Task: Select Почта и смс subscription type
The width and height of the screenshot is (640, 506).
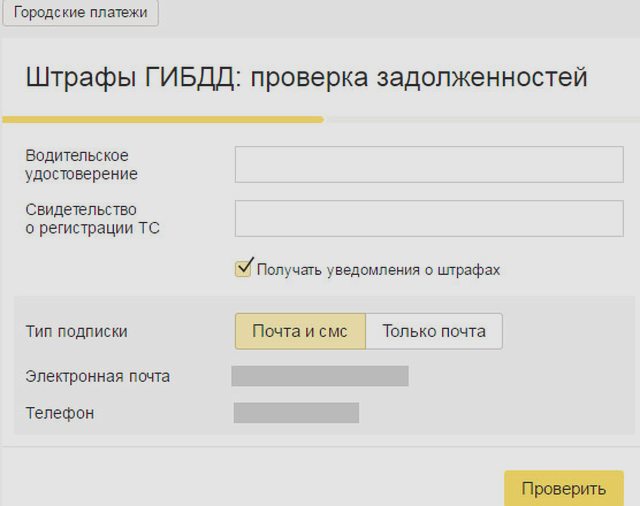Action: pos(300,331)
